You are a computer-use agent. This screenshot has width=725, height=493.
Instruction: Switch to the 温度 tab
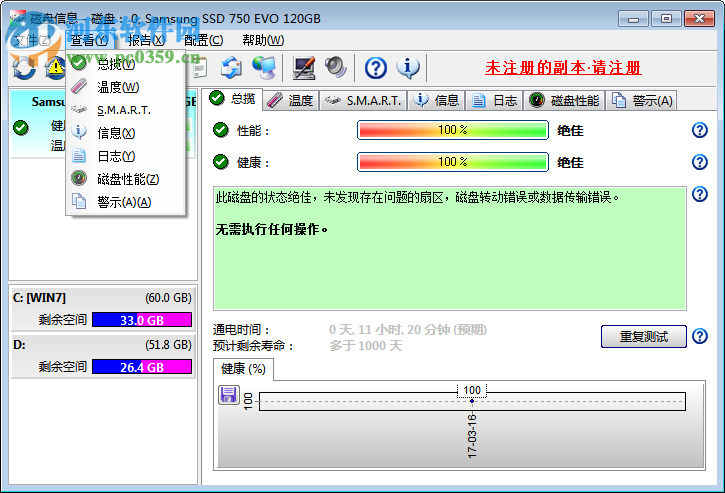click(x=291, y=100)
